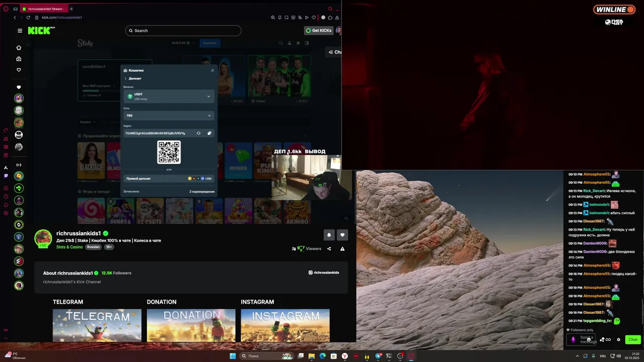The height and width of the screenshot is (362, 644).
Task: Open the weather widget on taskbar
Action: (15, 356)
